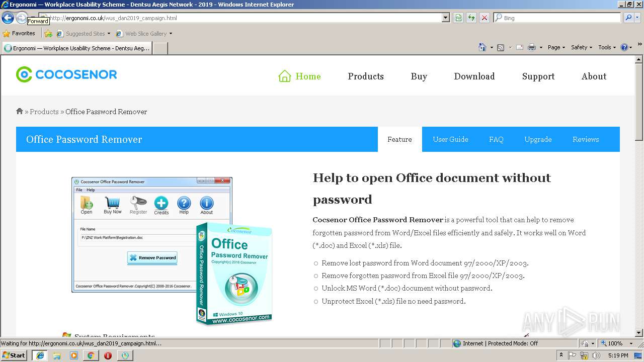
Task: Select the Ergonomi browser tab
Action: (76, 48)
